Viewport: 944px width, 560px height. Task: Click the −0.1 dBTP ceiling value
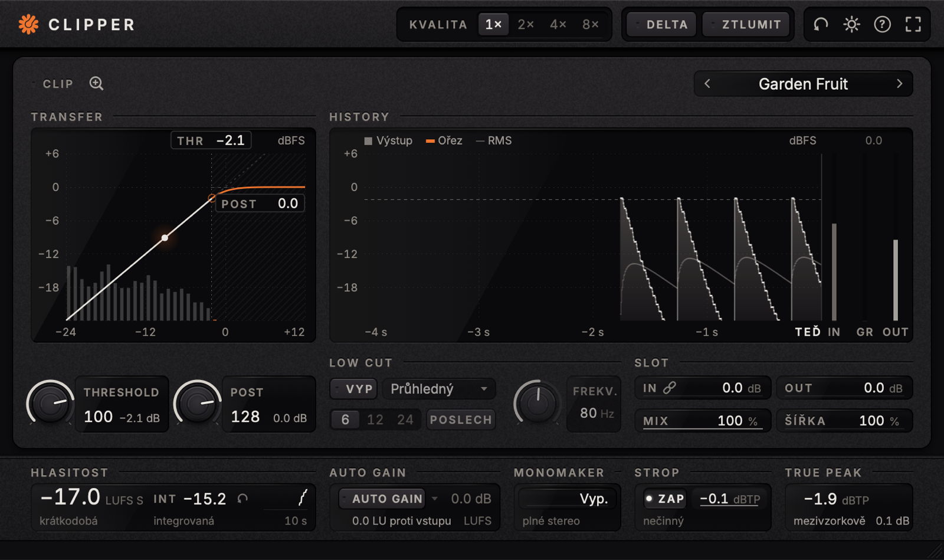click(730, 499)
